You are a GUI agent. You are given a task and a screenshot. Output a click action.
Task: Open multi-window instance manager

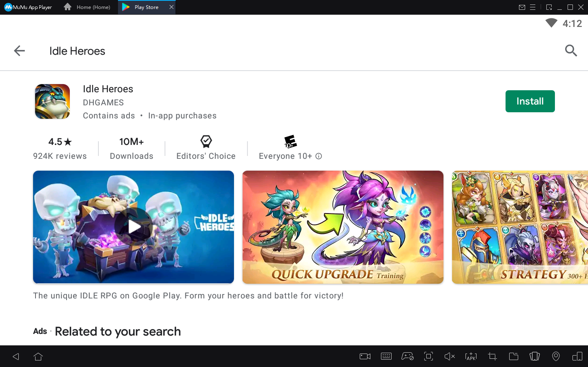(x=577, y=356)
